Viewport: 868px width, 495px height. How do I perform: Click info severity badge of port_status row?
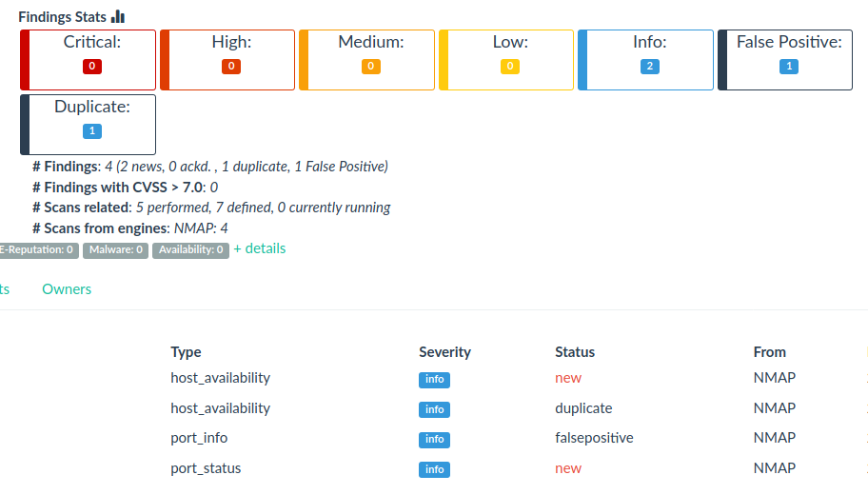pos(435,469)
